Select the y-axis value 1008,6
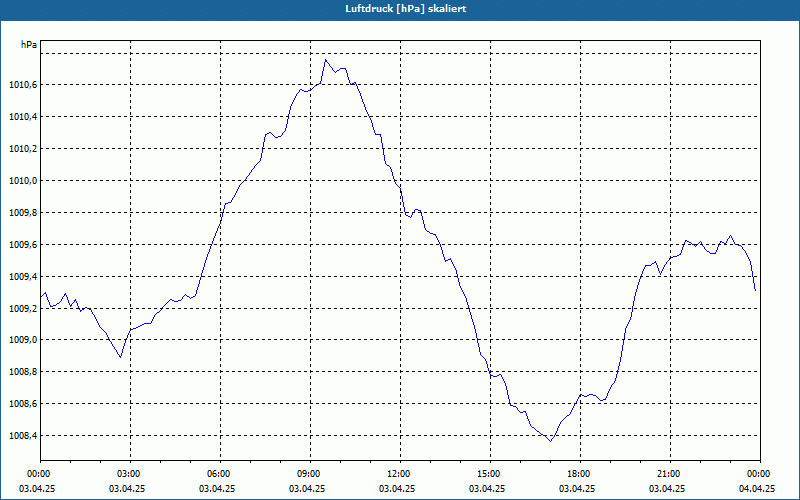Image resolution: width=800 pixels, height=500 pixels. [23, 404]
